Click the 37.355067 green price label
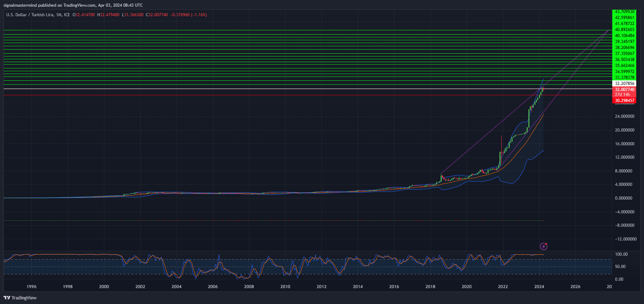Screen dimensions: 644x304 tap(625, 54)
